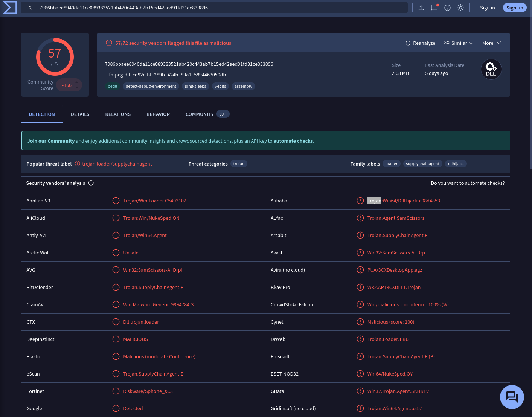Click the assembly tag
532x417 pixels.
tap(243, 86)
